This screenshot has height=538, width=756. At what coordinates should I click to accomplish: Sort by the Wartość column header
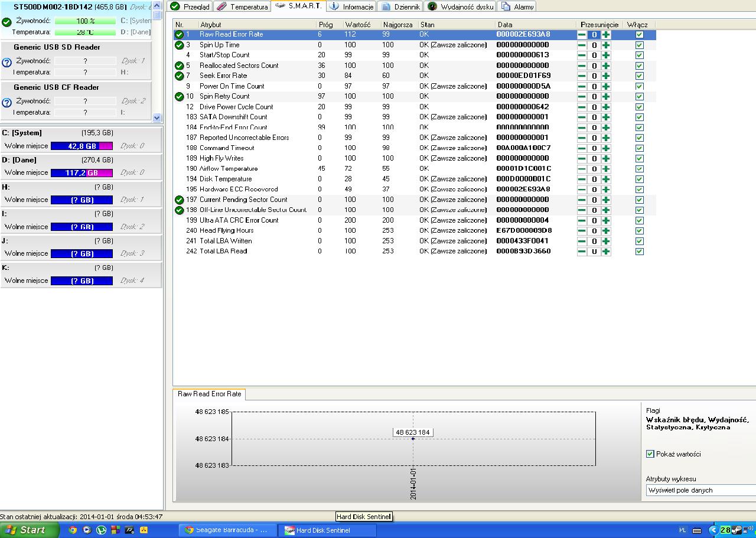(361, 25)
